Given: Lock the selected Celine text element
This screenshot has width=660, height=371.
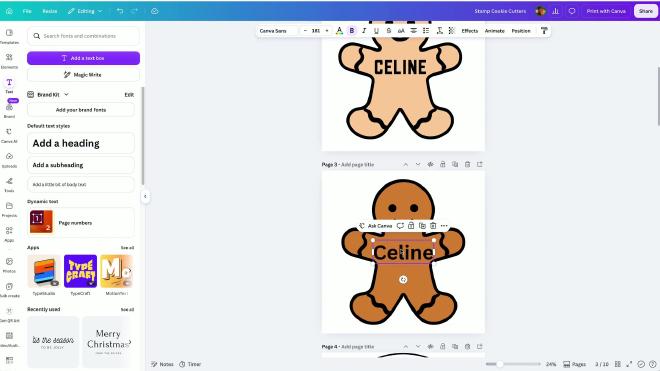Looking at the screenshot, I should tap(411, 226).
